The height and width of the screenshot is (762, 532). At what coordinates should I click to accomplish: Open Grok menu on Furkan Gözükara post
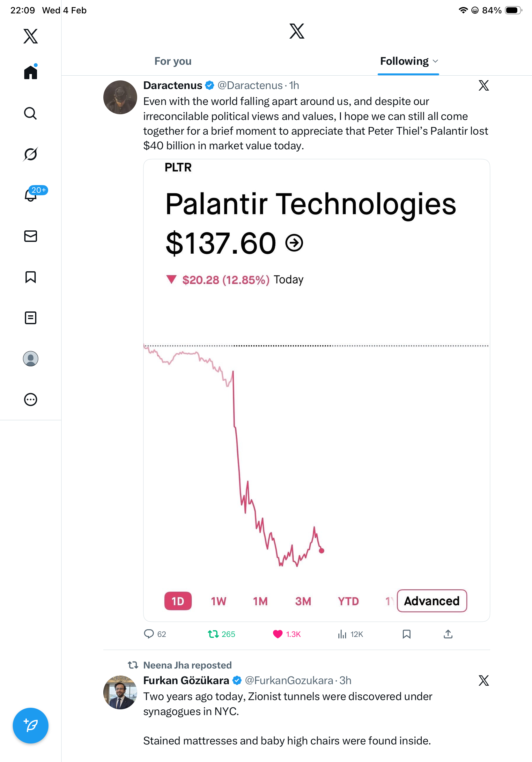[x=484, y=681]
